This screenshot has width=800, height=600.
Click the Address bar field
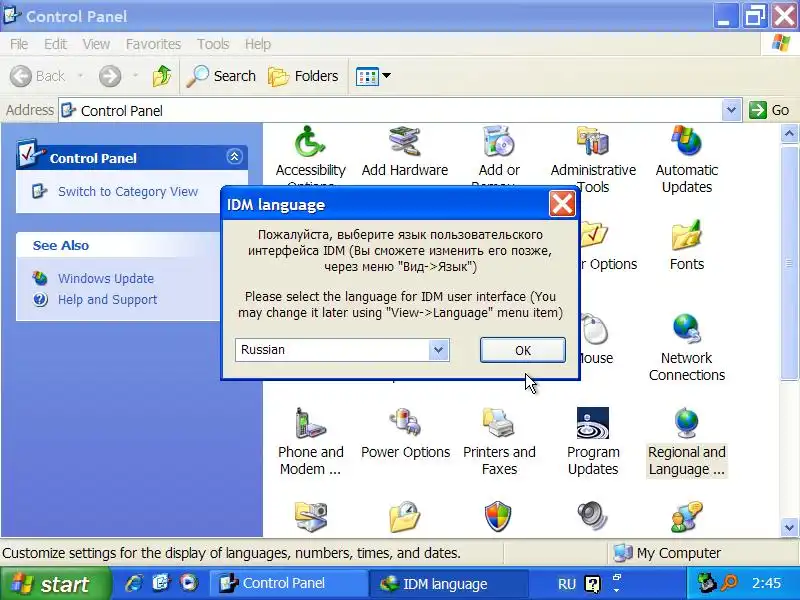[x=391, y=110]
